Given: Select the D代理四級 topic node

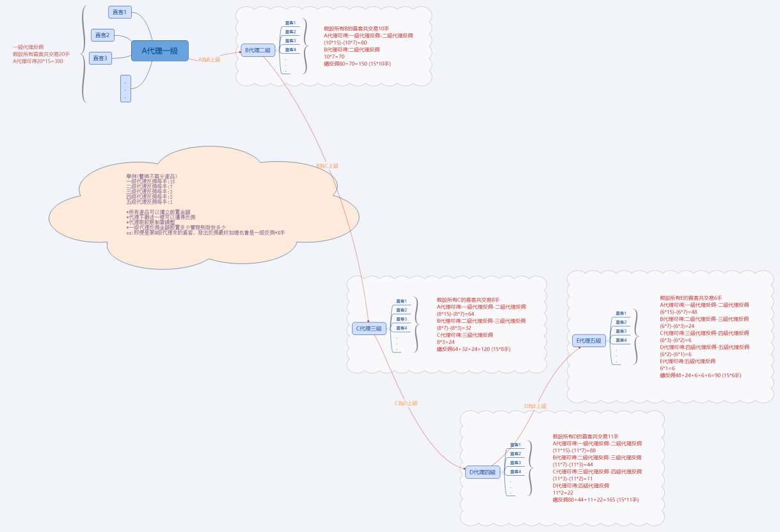Looking at the screenshot, I should pos(483,472).
